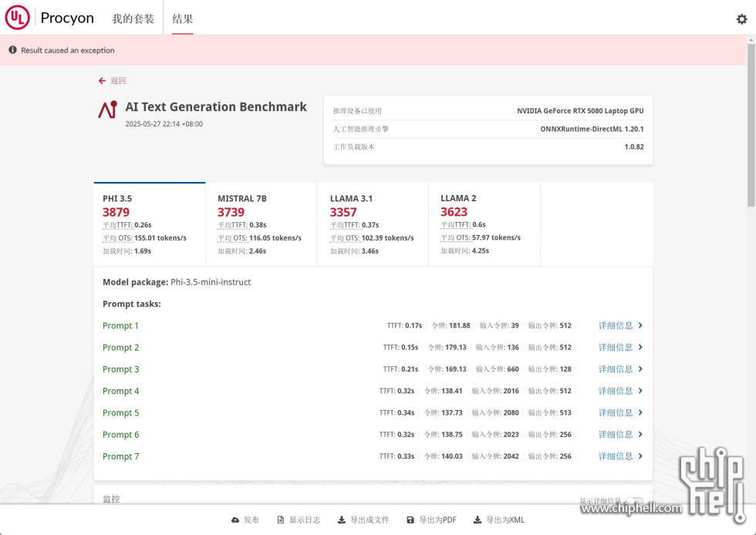Viewport: 756px width, 535px height.
Task: Select the PHI 3.5 result tab
Action: (150, 224)
